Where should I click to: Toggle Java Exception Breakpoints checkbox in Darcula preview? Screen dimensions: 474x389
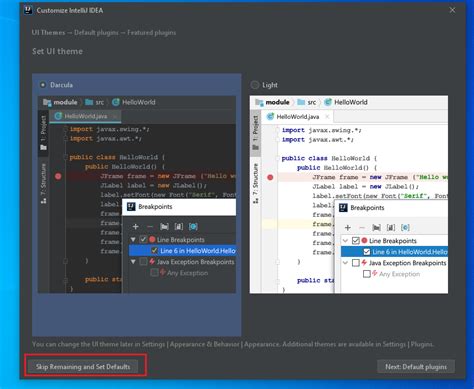tap(143, 262)
